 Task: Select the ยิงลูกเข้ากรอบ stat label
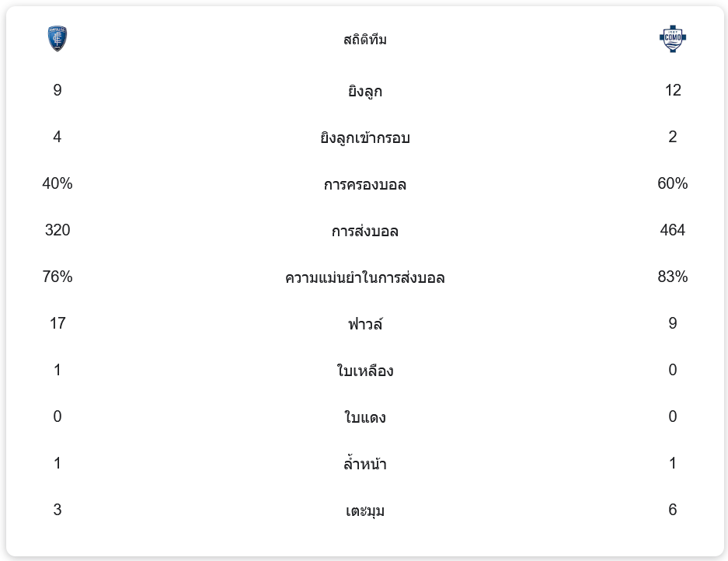click(x=364, y=138)
